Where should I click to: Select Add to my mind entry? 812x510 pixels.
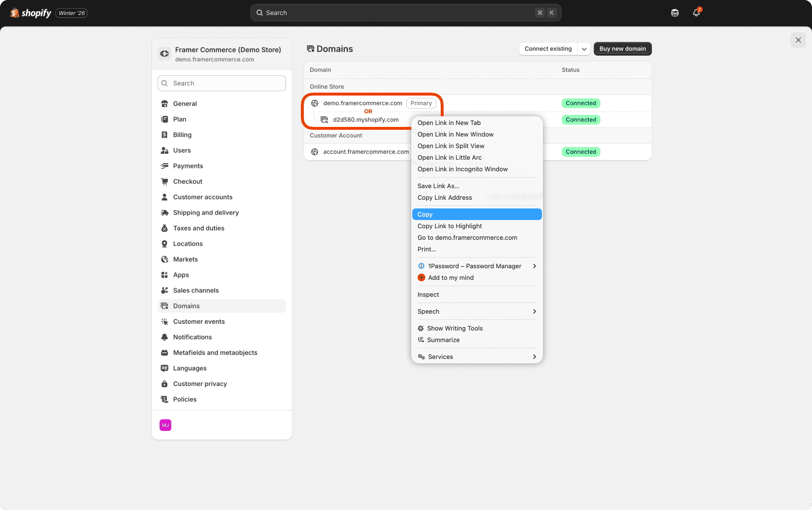coord(477,278)
